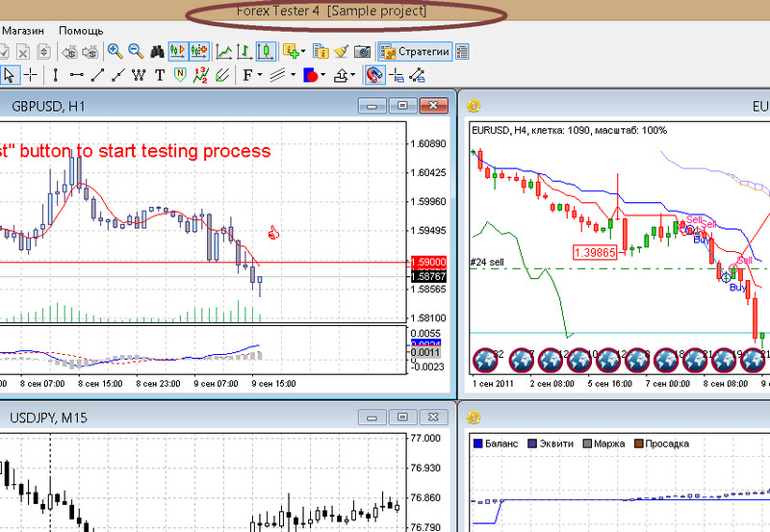
Task: Open the Помощь menu
Action: click(81, 31)
